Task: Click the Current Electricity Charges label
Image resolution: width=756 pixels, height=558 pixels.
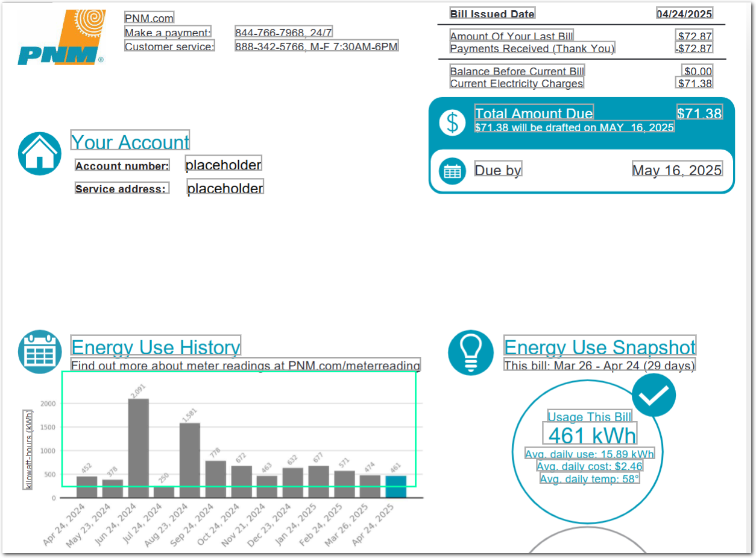Action: click(517, 83)
